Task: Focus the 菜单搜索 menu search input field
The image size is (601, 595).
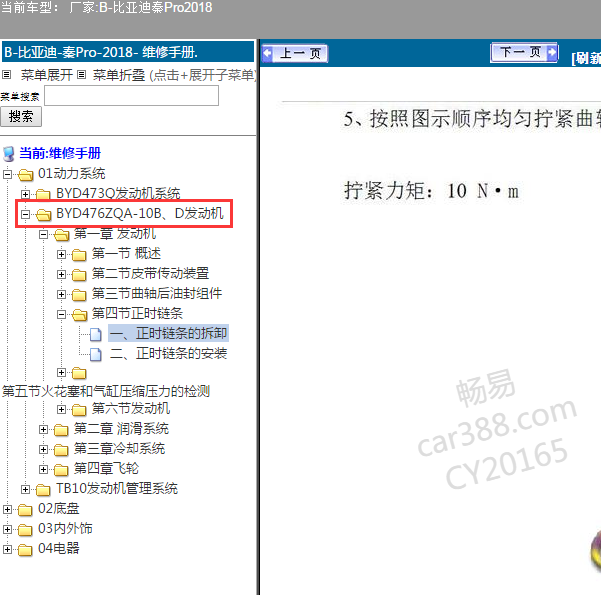Action: pos(131,95)
